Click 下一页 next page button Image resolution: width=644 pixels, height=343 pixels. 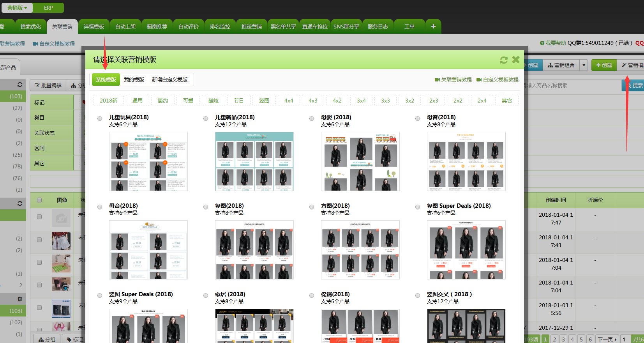point(607,339)
